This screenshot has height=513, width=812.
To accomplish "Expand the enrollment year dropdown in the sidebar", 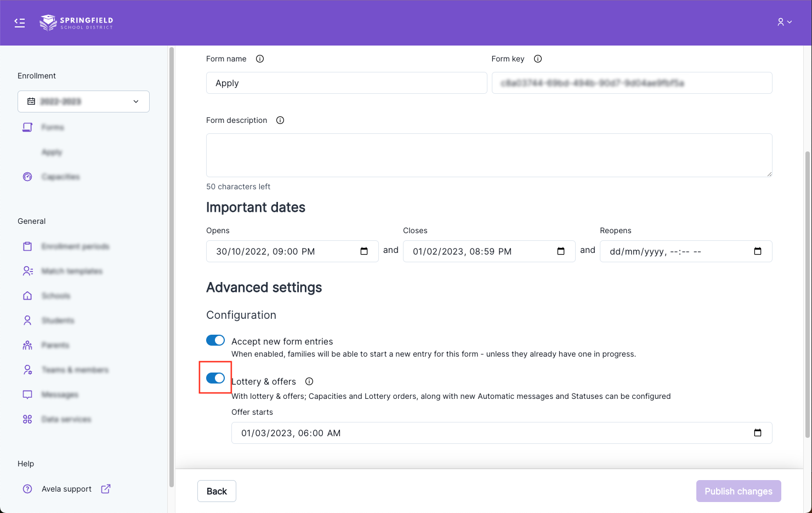I will (x=83, y=102).
